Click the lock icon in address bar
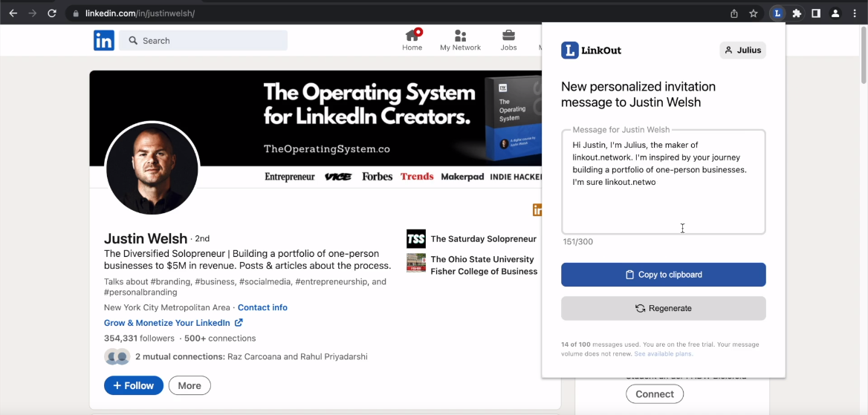Image resolution: width=868 pixels, height=415 pixels. pos(76,13)
